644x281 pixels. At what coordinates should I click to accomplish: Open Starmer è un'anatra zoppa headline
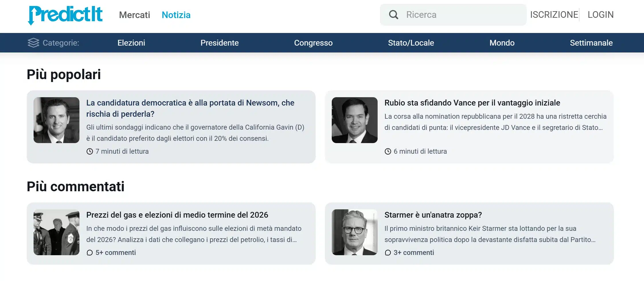433,215
